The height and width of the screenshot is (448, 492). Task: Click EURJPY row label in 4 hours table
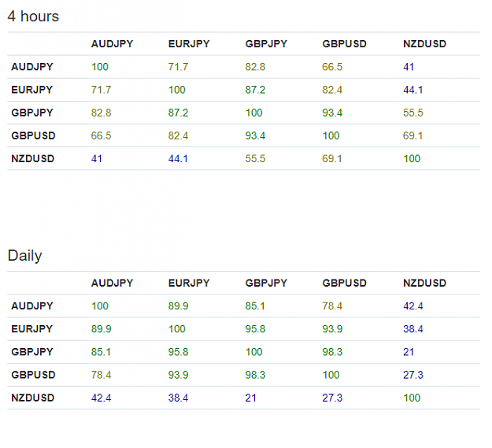31,90
